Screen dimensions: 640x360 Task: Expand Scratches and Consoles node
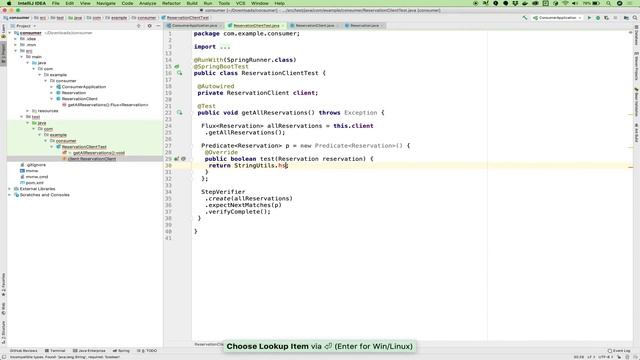10,195
